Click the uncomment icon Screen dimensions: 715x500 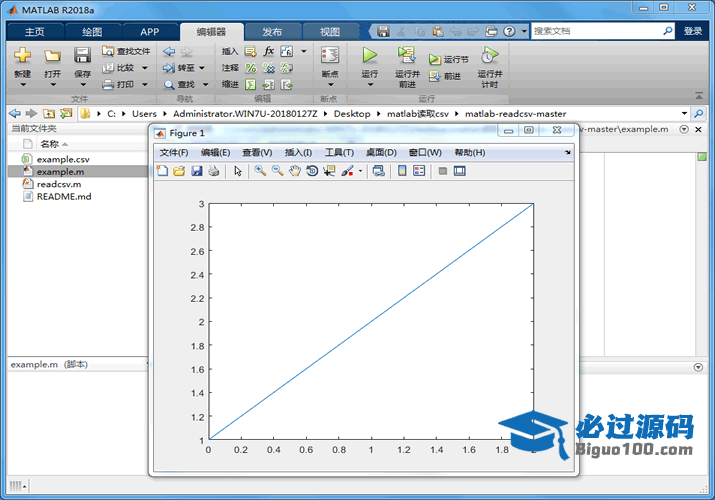[269, 68]
